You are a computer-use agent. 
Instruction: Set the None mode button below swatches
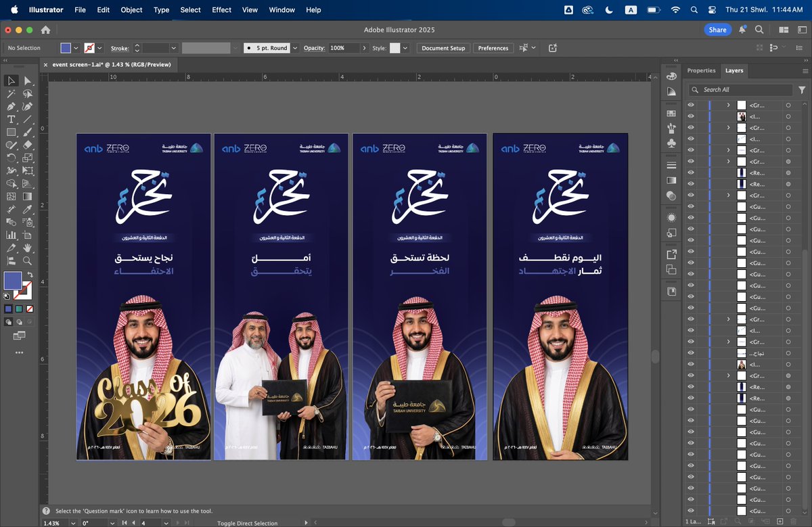pos(28,308)
